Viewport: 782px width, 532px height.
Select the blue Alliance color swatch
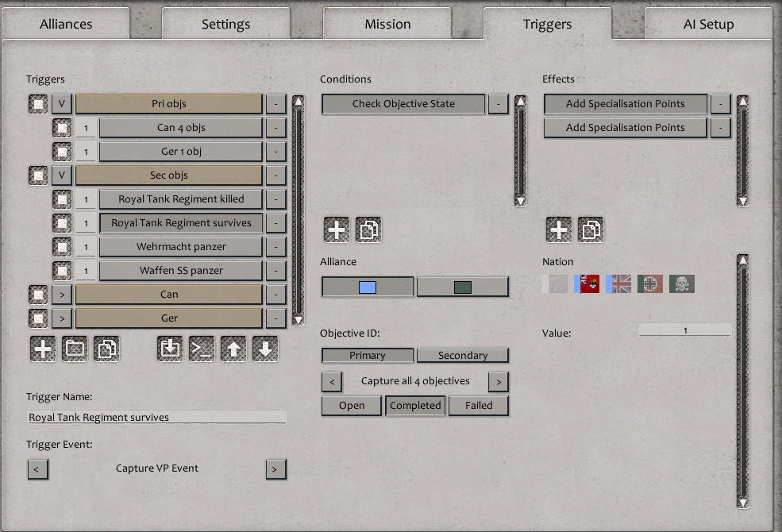tap(367, 286)
